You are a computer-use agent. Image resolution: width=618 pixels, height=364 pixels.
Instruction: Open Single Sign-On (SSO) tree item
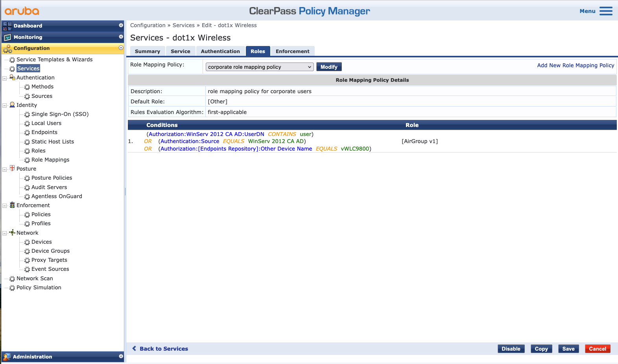(x=60, y=114)
